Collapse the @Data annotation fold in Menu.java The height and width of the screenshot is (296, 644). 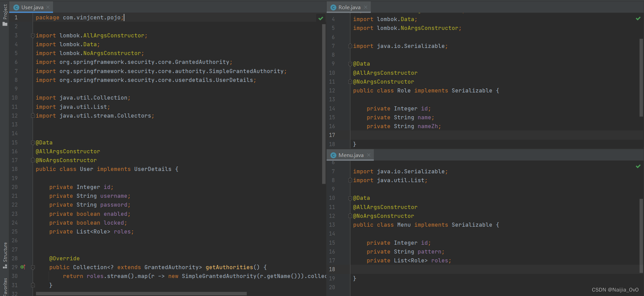pos(350,198)
